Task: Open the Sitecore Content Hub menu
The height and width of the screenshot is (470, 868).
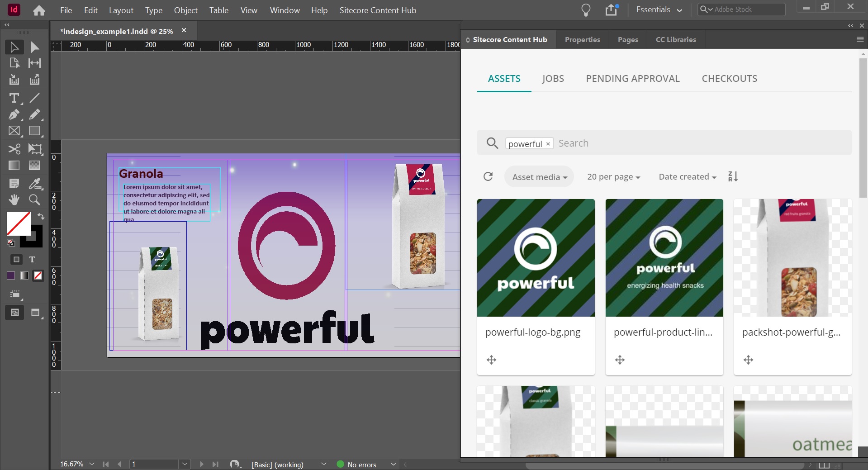Action: click(x=378, y=10)
